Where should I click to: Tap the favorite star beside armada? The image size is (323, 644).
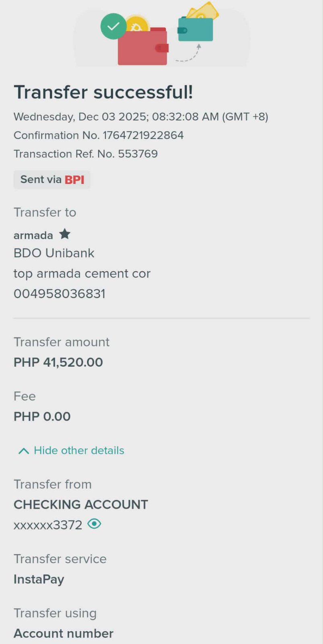tap(65, 234)
